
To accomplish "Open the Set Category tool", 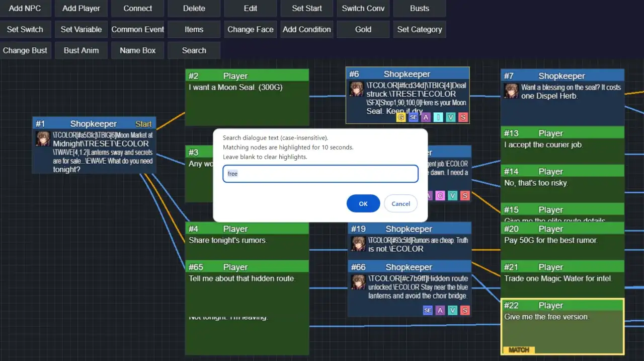I will tap(420, 29).
